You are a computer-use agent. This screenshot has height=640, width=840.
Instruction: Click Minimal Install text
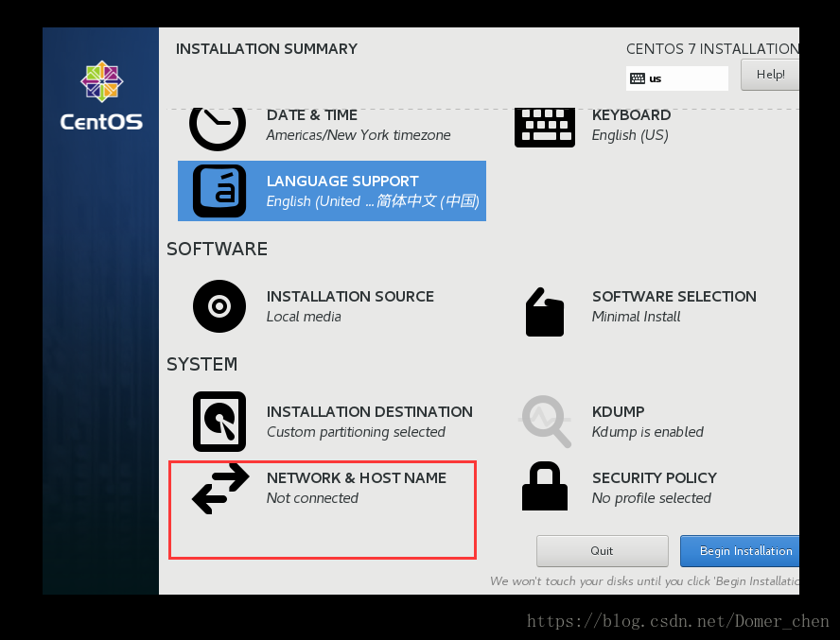coord(636,317)
